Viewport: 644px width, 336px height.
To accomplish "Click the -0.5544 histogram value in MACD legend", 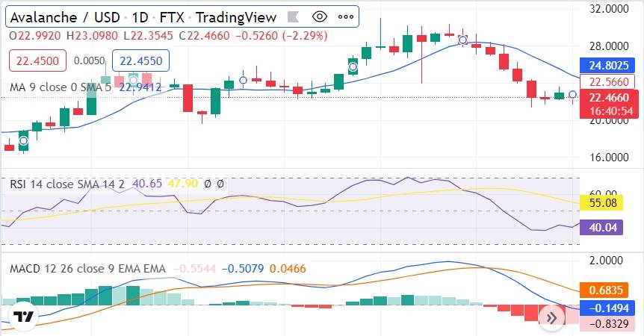I will coord(195,269).
